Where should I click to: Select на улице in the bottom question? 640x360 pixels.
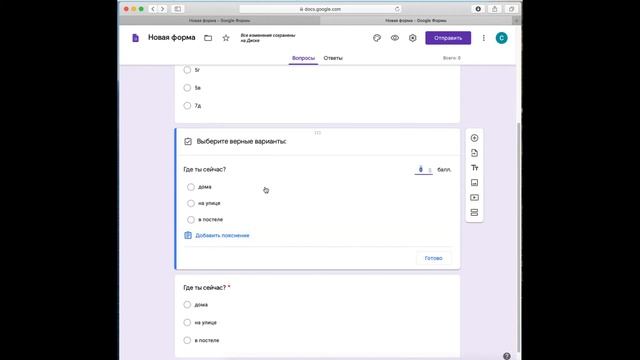coord(187,322)
